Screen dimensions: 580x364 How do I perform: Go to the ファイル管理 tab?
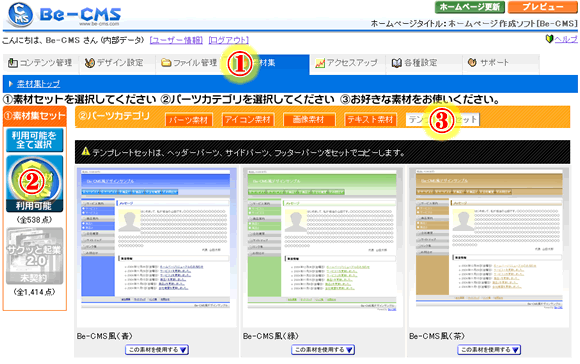[189, 63]
